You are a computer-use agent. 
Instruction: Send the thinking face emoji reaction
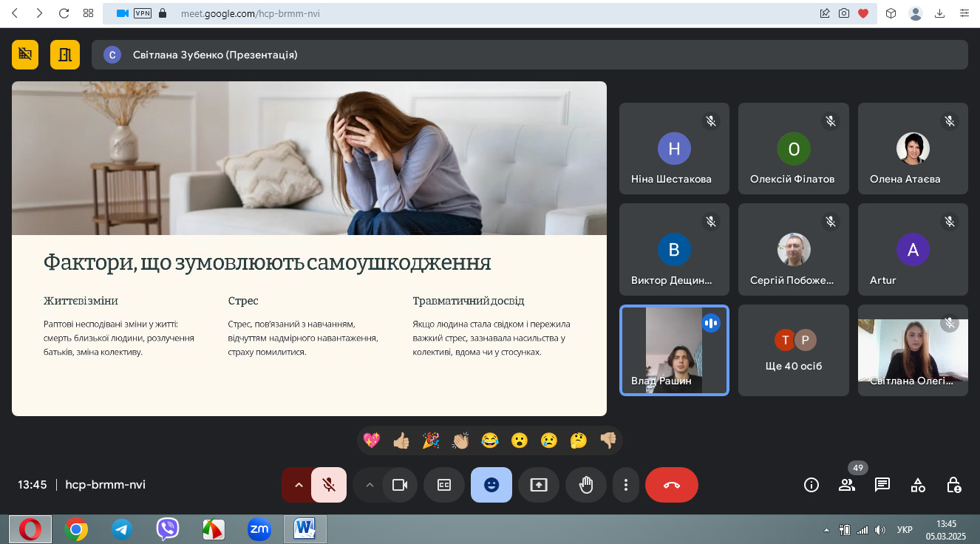pyautogui.click(x=579, y=441)
